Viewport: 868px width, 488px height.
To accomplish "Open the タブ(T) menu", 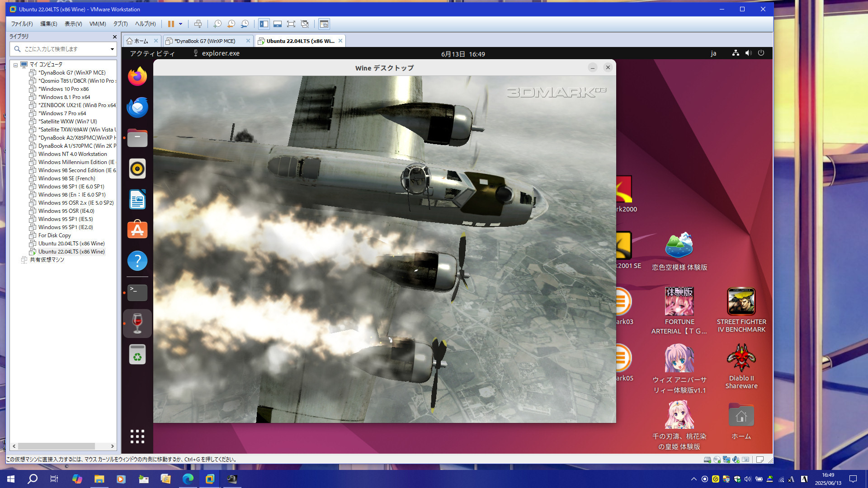I will tap(120, 24).
